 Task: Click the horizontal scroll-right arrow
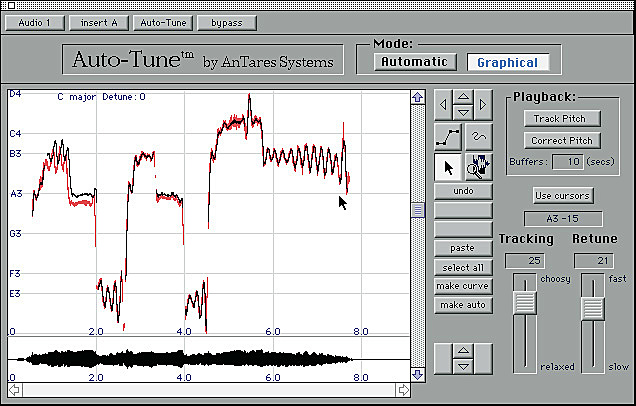403,390
